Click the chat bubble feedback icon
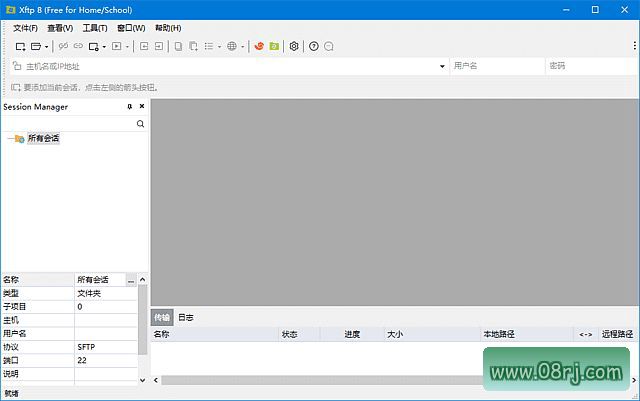The width and height of the screenshot is (640, 401). click(x=329, y=46)
